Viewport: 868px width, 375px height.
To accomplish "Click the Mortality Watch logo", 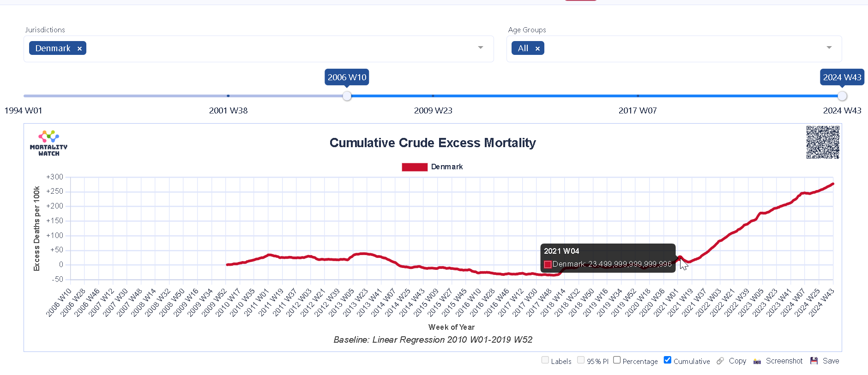I will [x=48, y=143].
